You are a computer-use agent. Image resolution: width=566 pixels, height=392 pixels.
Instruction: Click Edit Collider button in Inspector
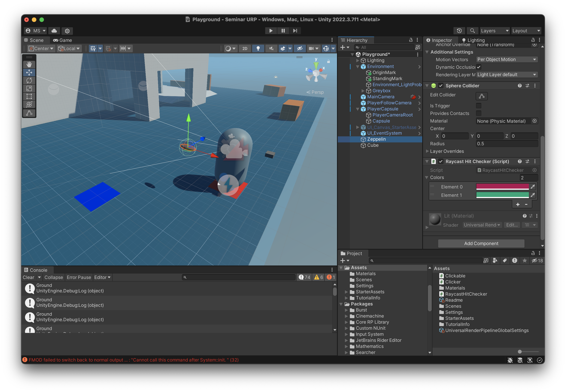tap(482, 96)
